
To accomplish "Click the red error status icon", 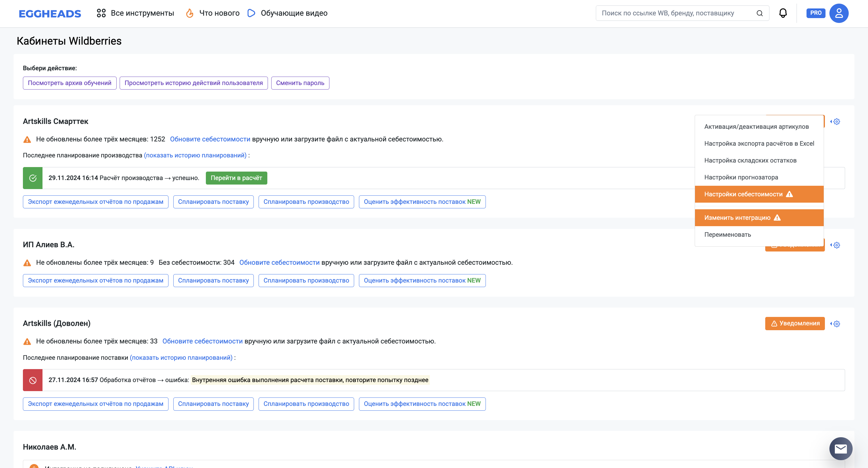I will pyautogui.click(x=33, y=380).
